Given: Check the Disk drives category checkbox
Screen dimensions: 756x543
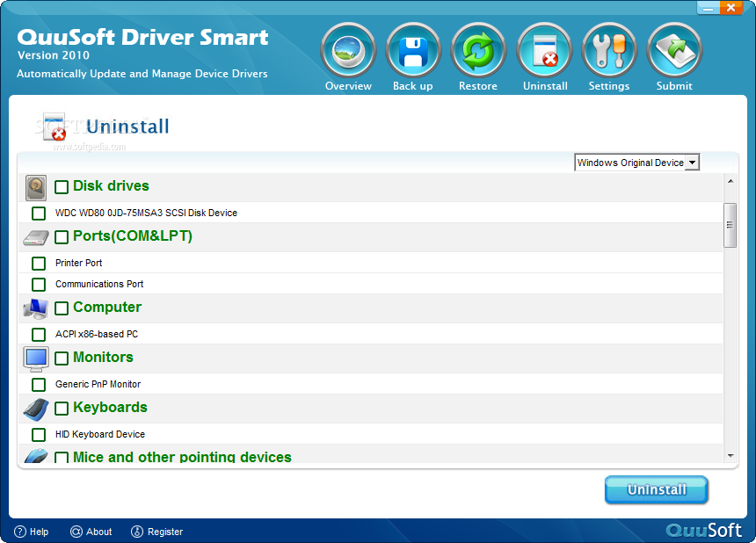Looking at the screenshot, I should [62, 187].
